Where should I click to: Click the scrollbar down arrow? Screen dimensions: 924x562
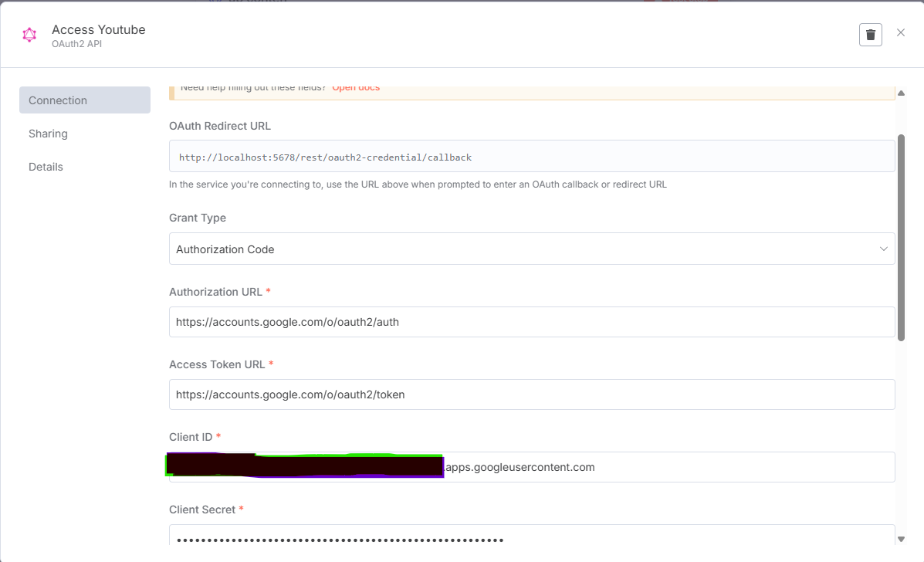(901, 539)
